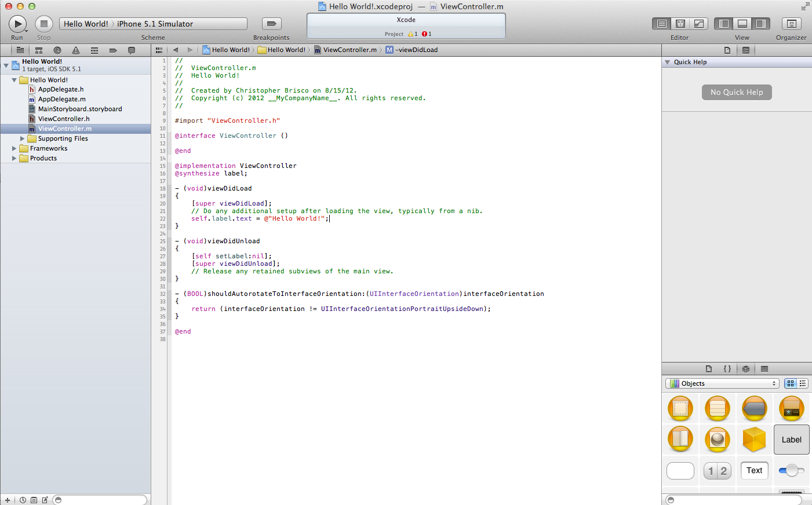Select the yellow cube Object item
The image size is (812, 505).
coord(755,440)
